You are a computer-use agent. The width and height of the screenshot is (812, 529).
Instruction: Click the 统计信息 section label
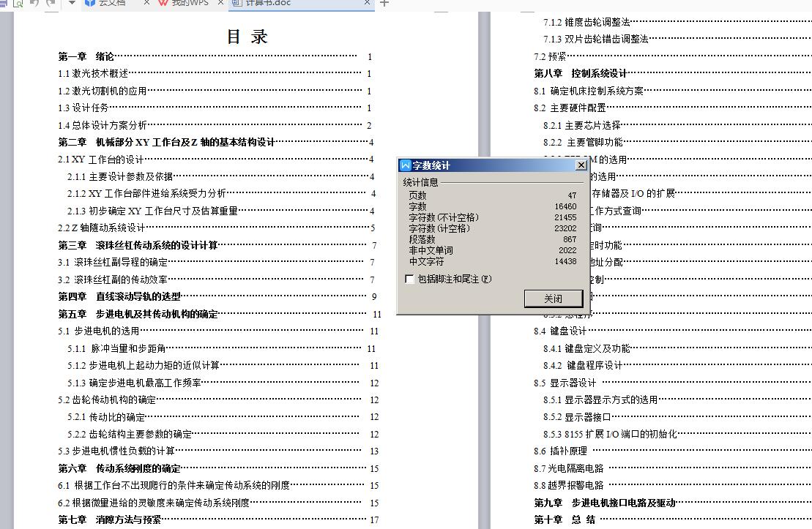(x=420, y=181)
